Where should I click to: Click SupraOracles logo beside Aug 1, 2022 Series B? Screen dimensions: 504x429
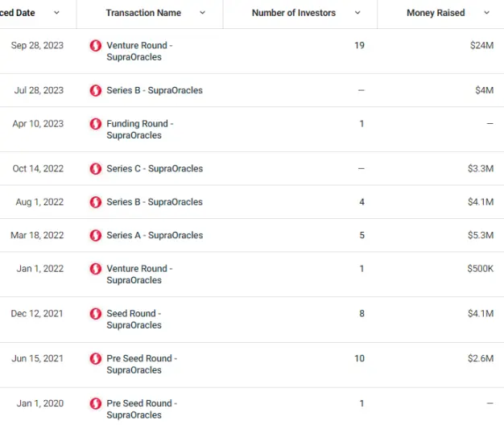pyautogui.click(x=96, y=202)
